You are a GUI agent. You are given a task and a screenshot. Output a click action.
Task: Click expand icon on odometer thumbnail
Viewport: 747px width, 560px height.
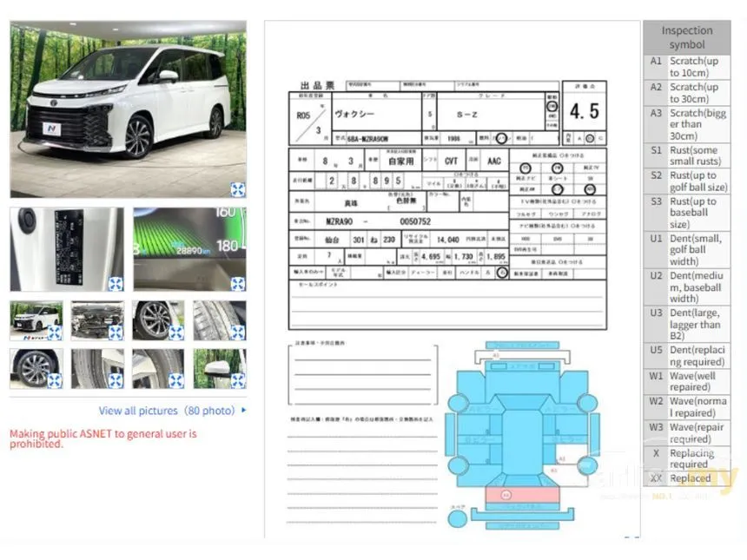click(238, 284)
